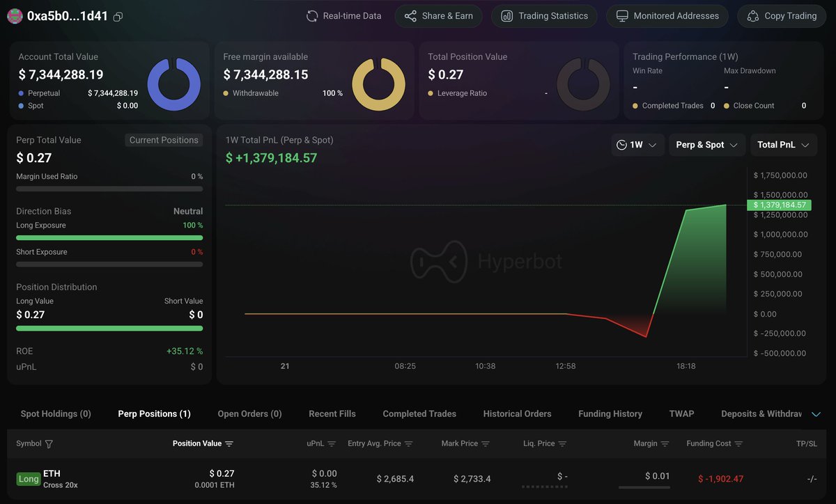Click the Current Positions button
Image resolution: width=836 pixels, height=504 pixels.
[164, 140]
